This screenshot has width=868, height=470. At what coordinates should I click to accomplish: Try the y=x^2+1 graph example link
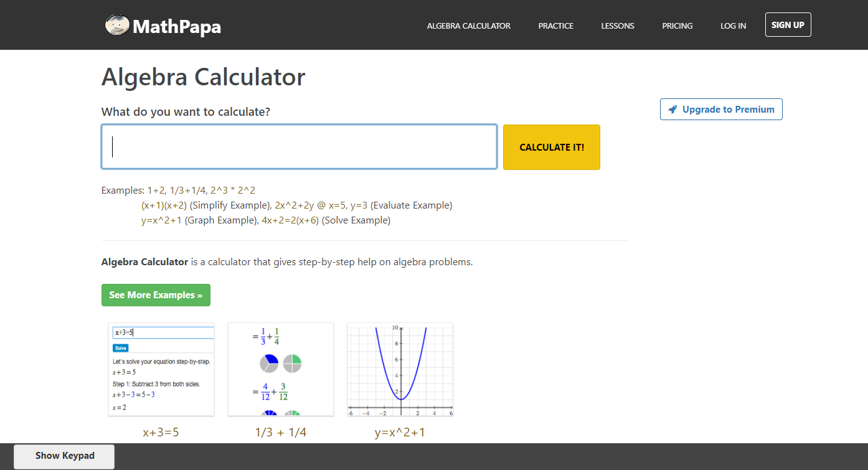[x=161, y=220]
